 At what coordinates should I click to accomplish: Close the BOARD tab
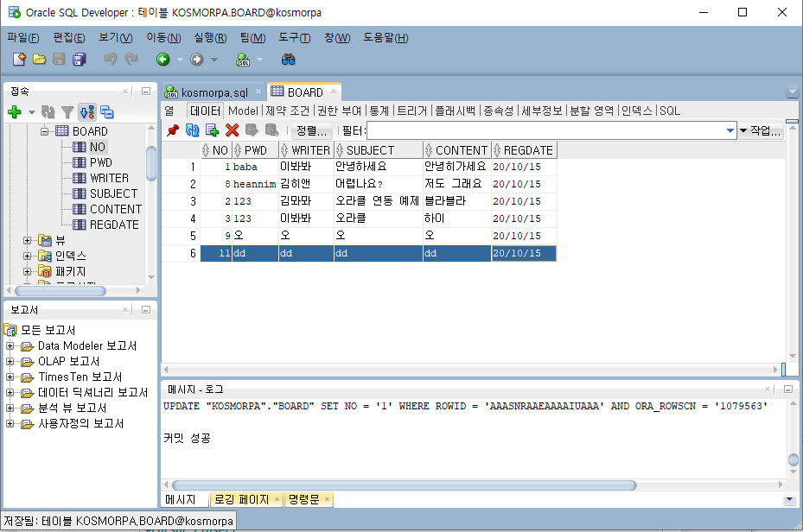(x=334, y=92)
